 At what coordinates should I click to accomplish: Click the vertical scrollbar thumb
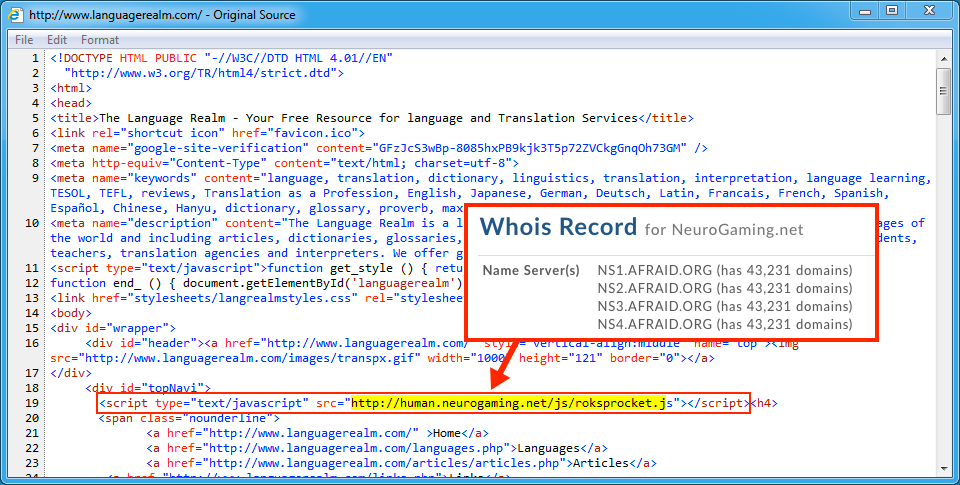coord(943,91)
